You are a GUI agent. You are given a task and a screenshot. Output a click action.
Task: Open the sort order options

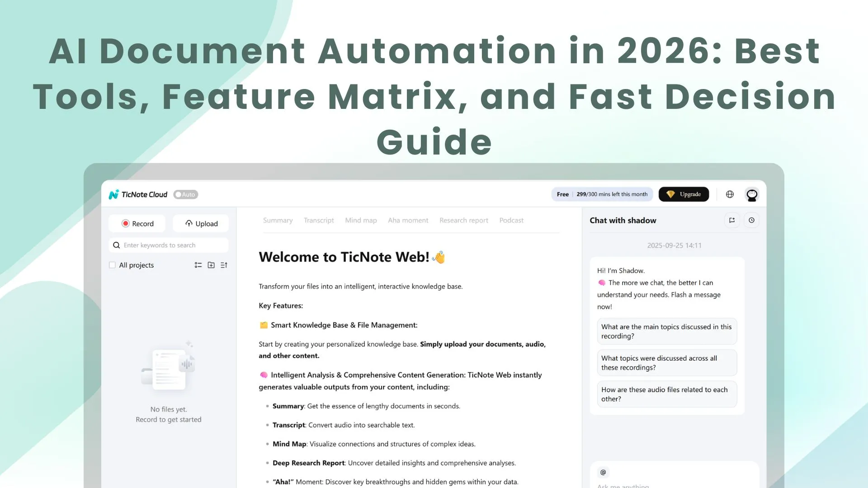coord(224,265)
